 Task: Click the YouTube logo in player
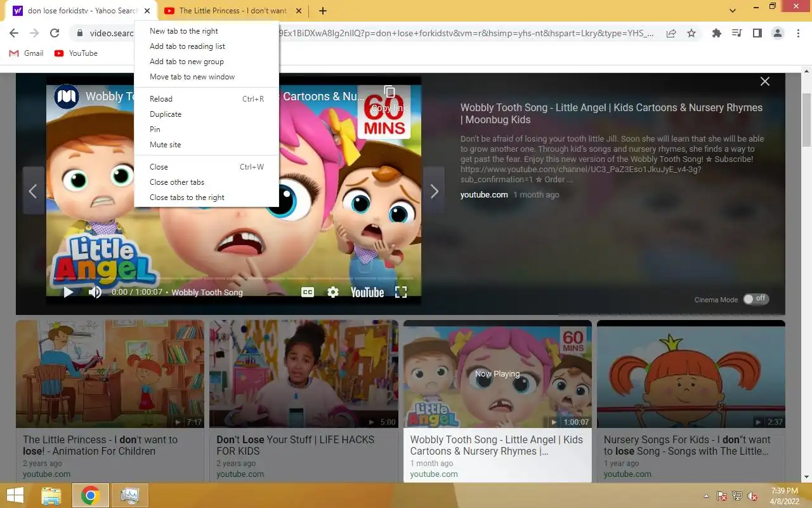coord(367,292)
